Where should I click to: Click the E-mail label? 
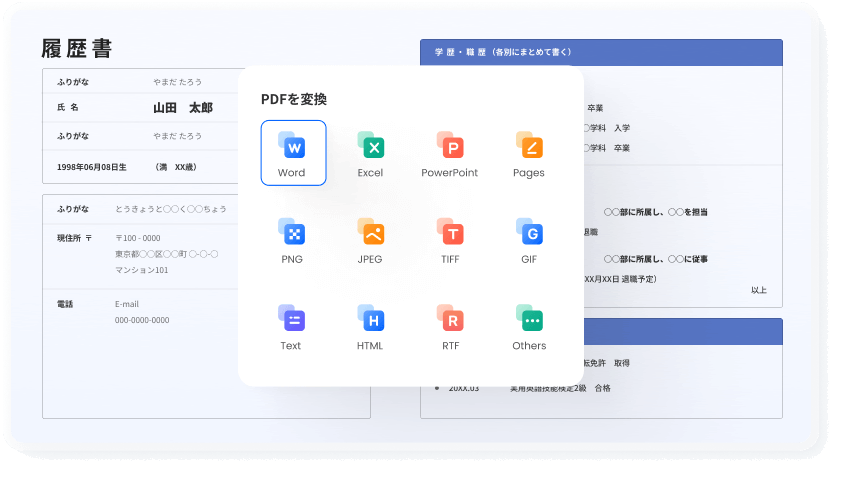[x=127, y=304]
